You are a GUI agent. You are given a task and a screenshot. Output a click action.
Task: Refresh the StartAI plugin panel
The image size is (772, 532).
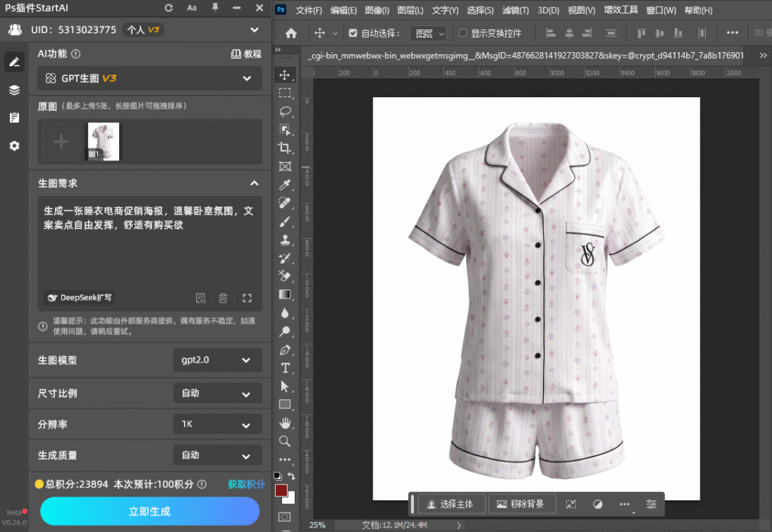tap(168, 8)
